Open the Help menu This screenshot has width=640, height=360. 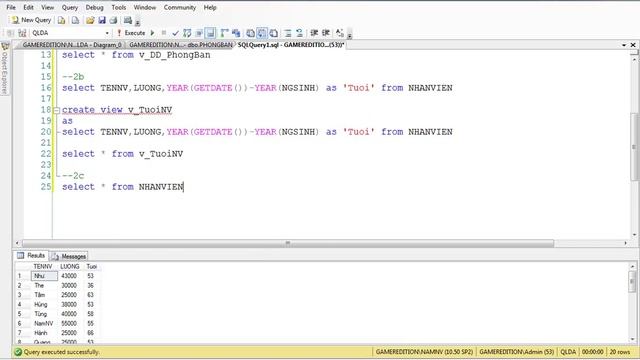[210, 7]
